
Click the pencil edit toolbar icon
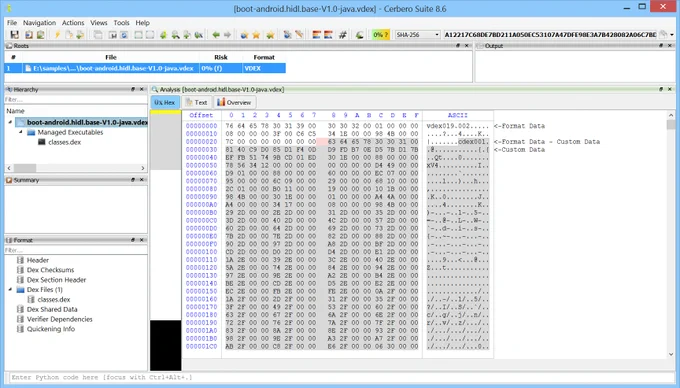pos(299,35)
